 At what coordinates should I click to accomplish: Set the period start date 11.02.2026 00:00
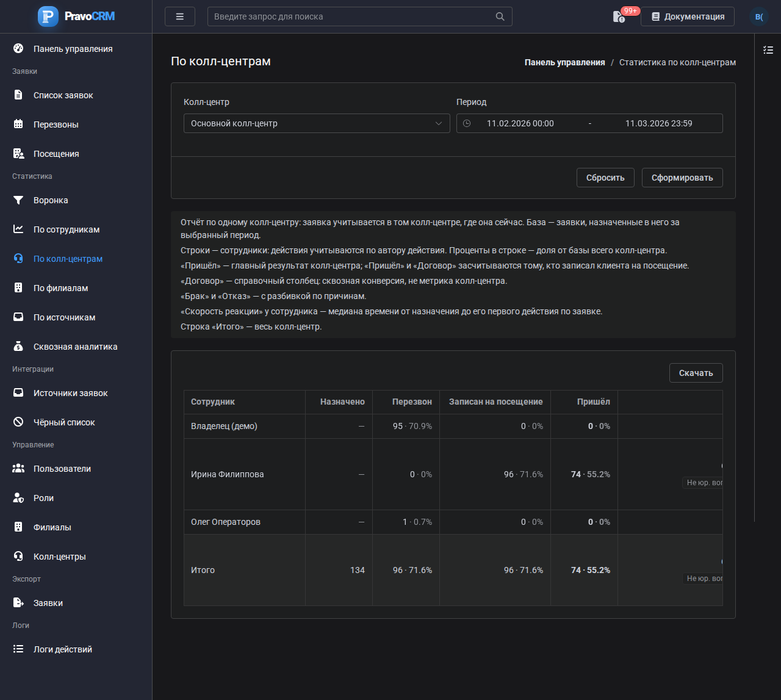pos(520,123)
